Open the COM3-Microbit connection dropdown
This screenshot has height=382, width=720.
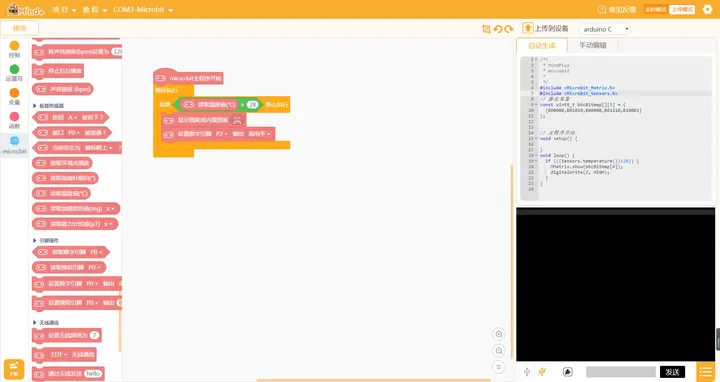click(x=143, y=10)
